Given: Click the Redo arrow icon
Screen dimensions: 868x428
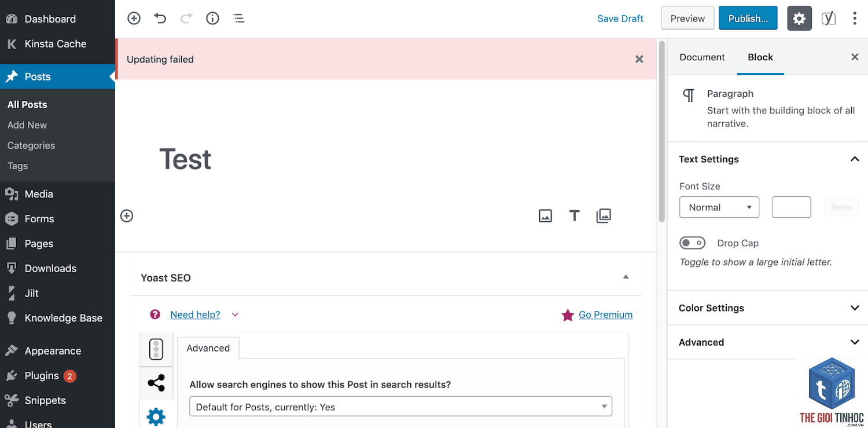Looking at the screenshot, I should 186,19.
